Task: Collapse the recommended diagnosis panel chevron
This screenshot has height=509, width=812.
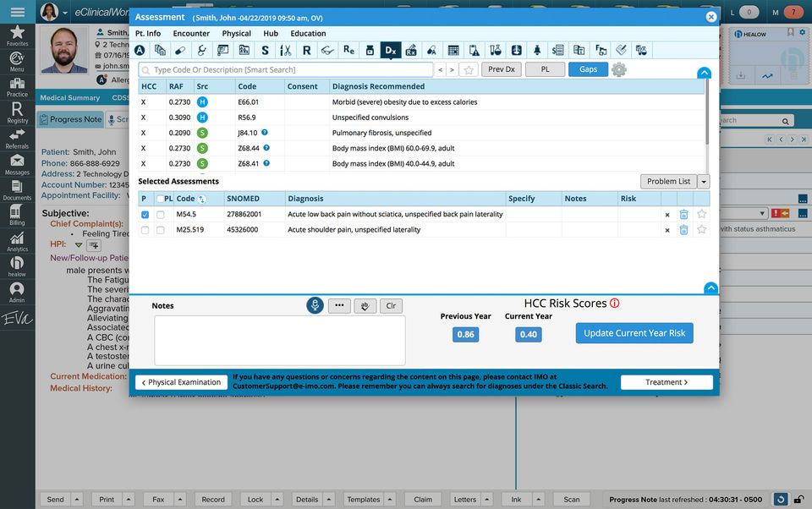Action: coord(704,73)
